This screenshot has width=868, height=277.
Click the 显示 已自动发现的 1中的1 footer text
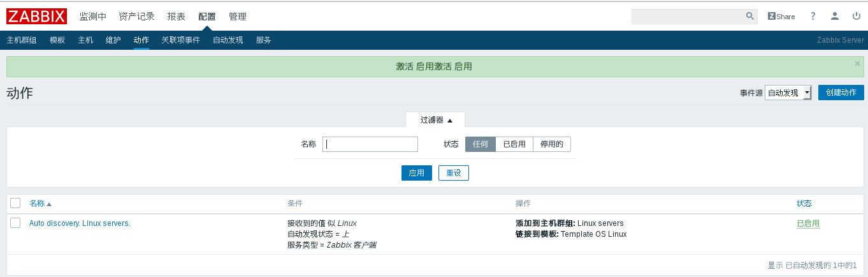813,266
